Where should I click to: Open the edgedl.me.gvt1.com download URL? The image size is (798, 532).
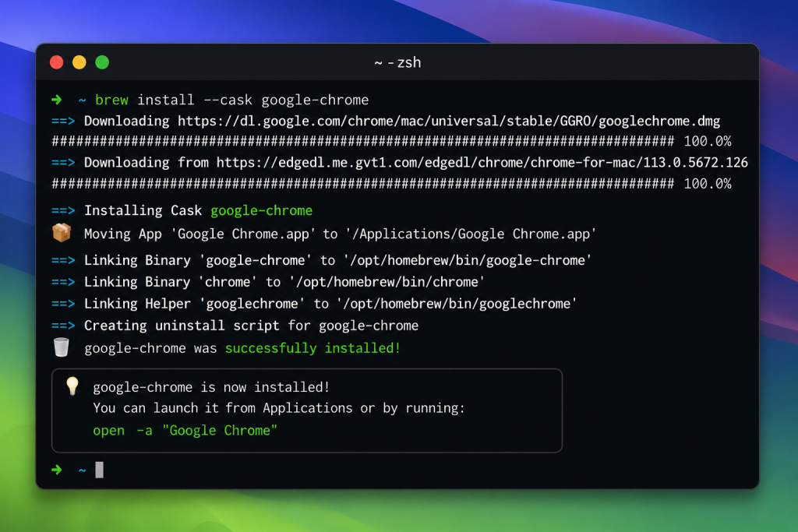(x=482, y=163)
